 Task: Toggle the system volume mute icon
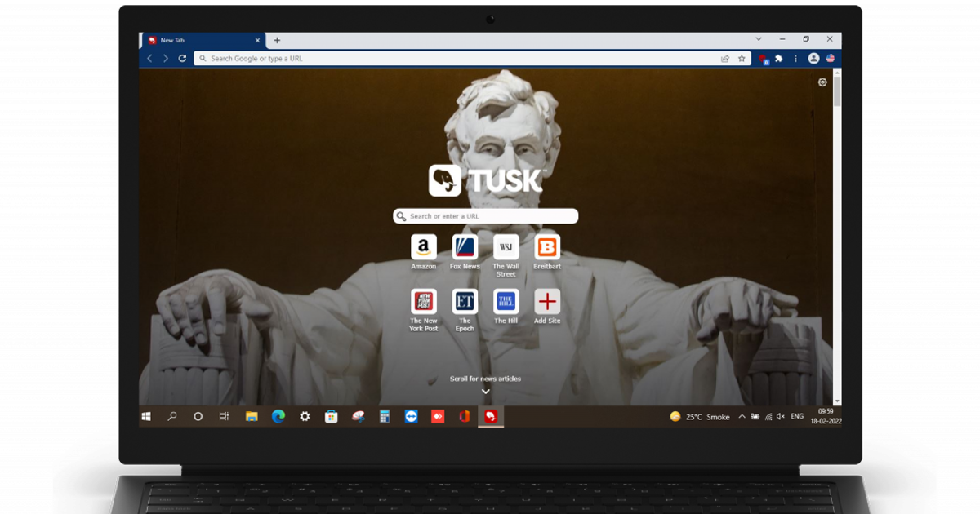pyautogui.click(x=780, y=416)
